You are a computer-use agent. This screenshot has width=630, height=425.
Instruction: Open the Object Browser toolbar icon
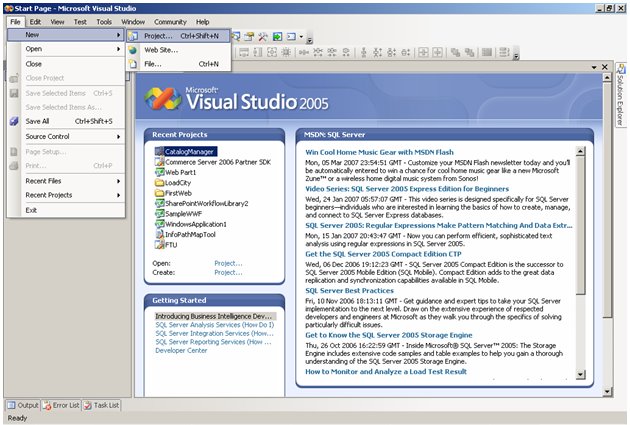point(235,37)
